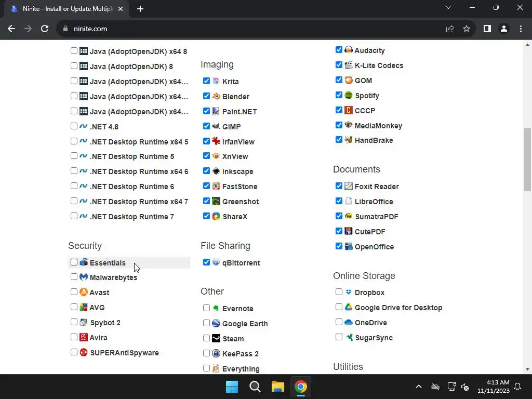
Task: Open File Explorer from the taskbar
Action: pos(277,387)
